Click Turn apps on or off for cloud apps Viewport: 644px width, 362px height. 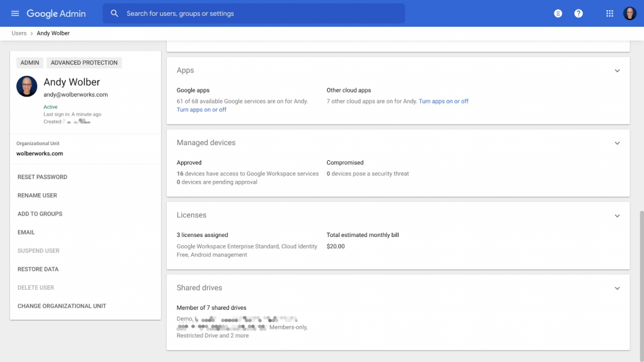(443, 101)
